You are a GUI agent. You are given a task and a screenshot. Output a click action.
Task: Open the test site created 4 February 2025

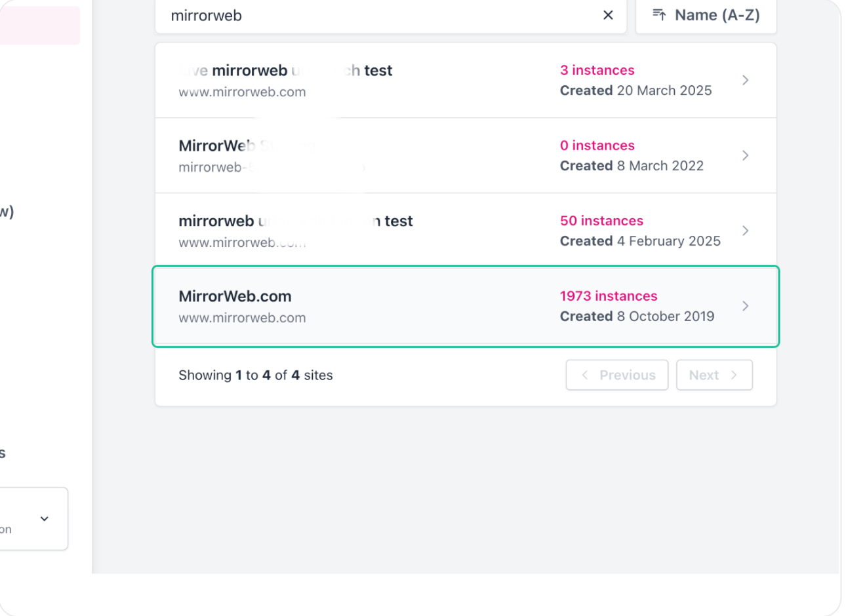(466, 231)
